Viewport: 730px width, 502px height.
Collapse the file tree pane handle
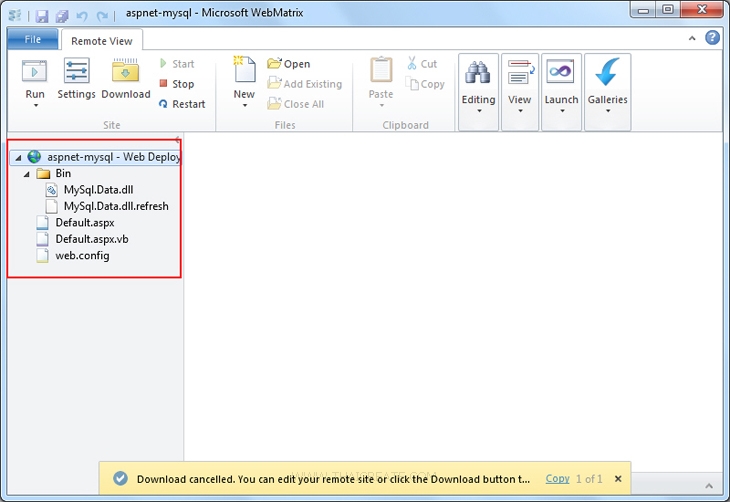(x=177, y=138)
